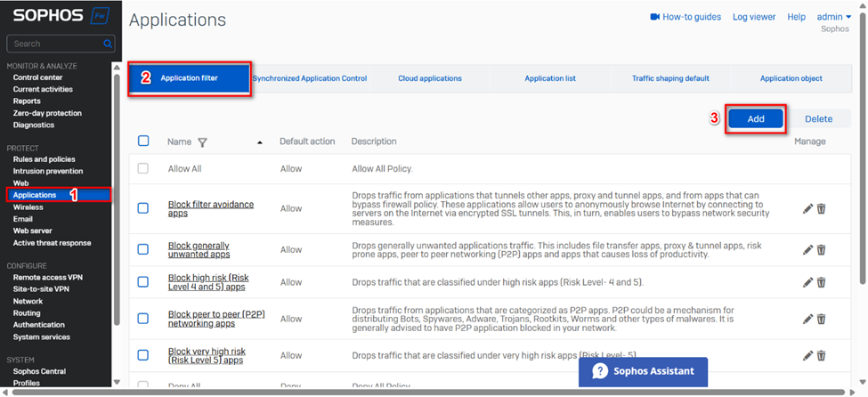Sort by Name using the sort arrow
This screenshot has width=868, height=397.
pos(260,142)
